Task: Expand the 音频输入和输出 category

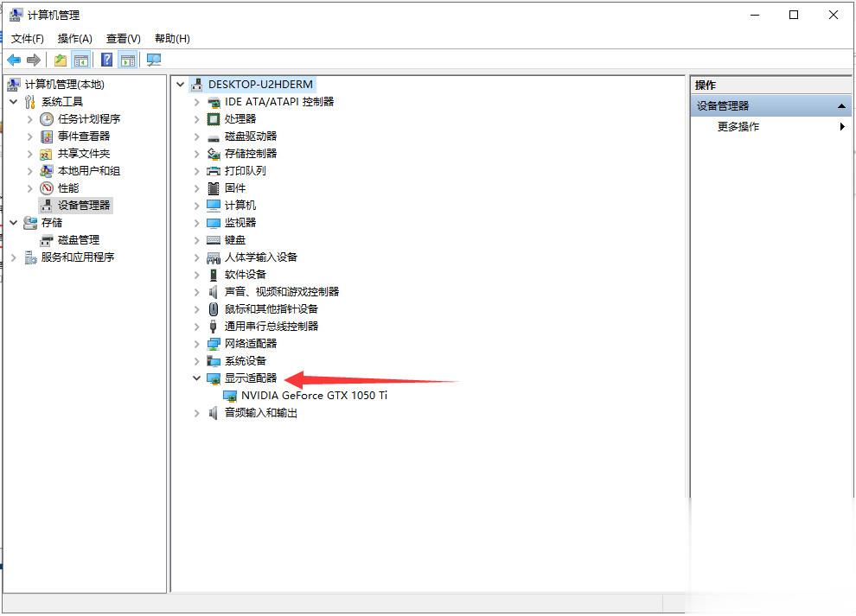Action: pyautogui.click(x=196, y=413)
